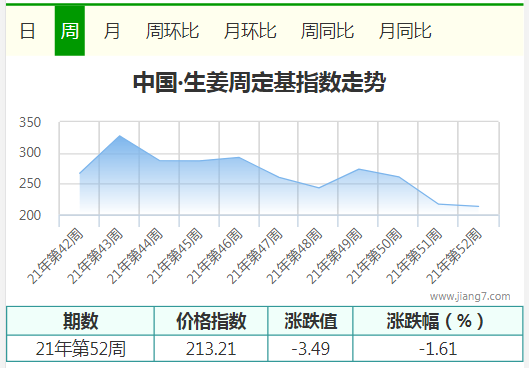The height and width of the screenshot is (368, 529).
Task: Click the chart title 中国·生姜周定基指数走势
Action: (259, 82)
